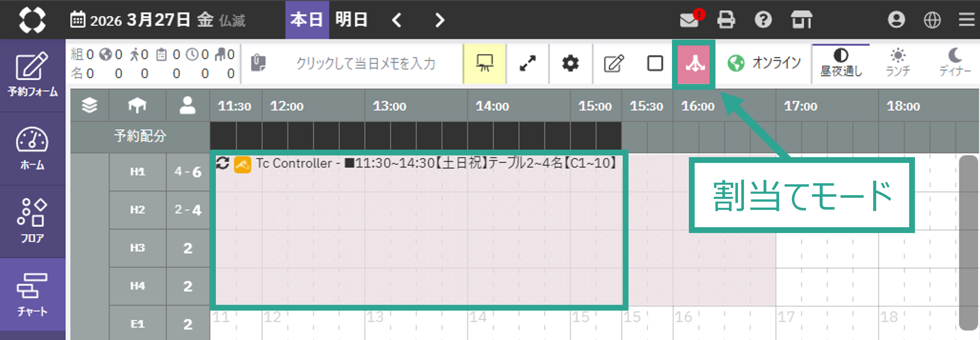Image resolution: width=980 pixels, height=340 pixels.
Task: Select table row H1
Action: pyautogui.click(x=138, y=172)
